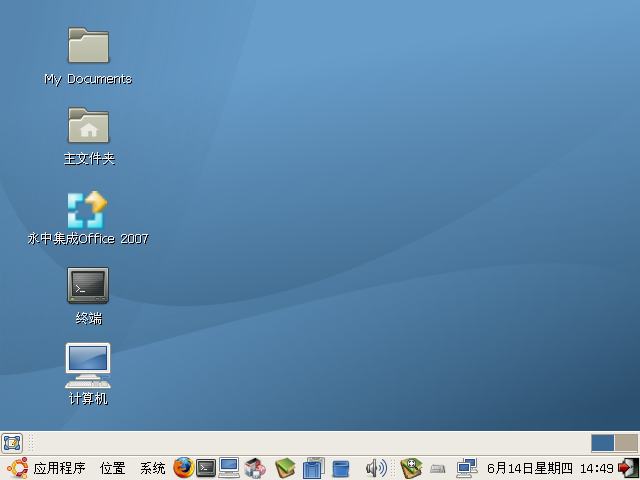Image resolution: width=640 pixels, height=480 pixels.
Task: Click the clock time 14:49
Action: coord(597,468)
